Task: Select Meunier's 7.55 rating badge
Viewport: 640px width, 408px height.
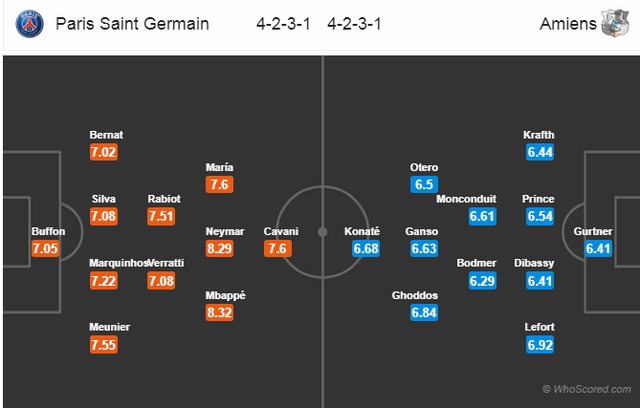Action: click(104, 345)
